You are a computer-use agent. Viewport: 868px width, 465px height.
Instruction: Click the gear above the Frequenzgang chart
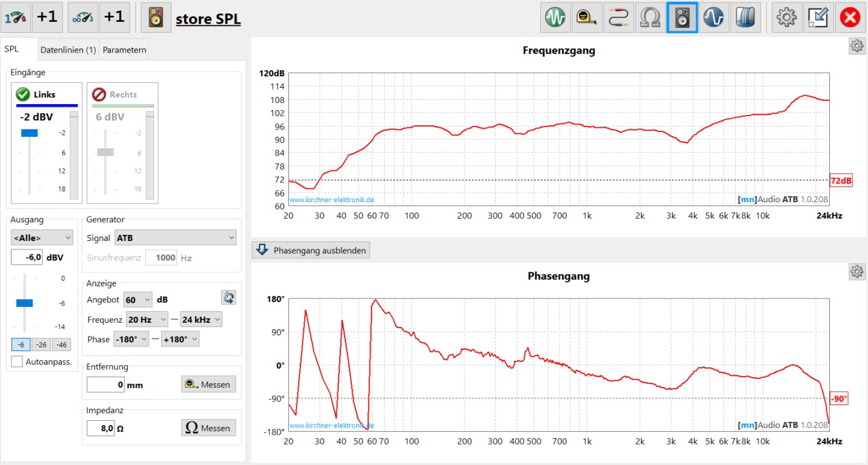point(856,46)
